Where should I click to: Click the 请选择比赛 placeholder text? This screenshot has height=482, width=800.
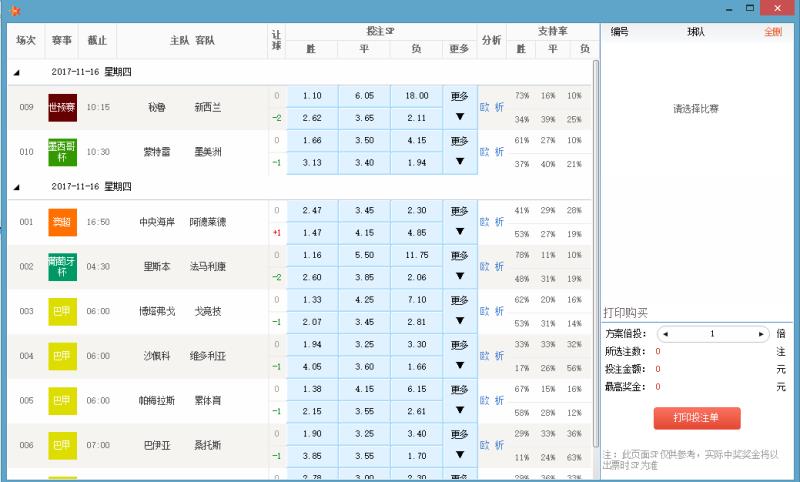point(696,109)
